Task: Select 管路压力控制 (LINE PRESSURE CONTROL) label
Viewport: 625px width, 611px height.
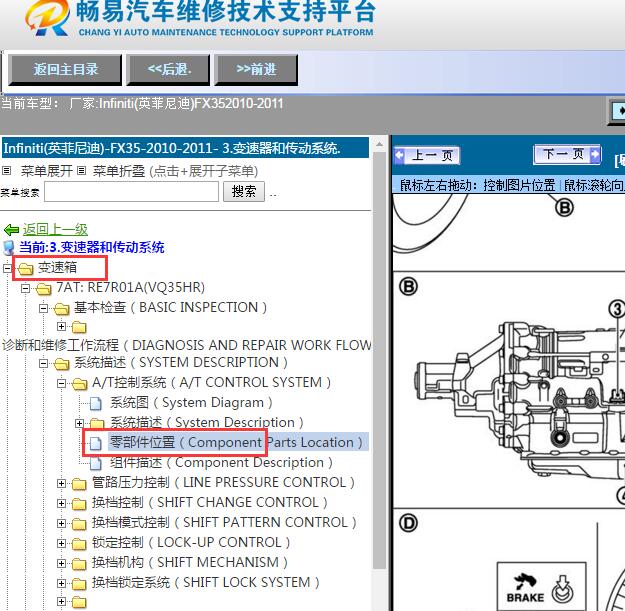Action: pos(223,482)
